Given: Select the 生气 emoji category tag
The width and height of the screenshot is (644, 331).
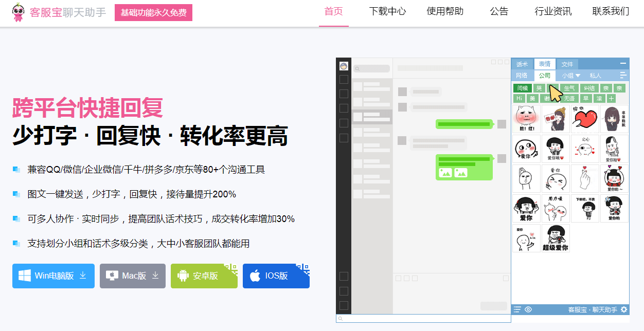Looking at the screenshot, I should tap(569, 88).
